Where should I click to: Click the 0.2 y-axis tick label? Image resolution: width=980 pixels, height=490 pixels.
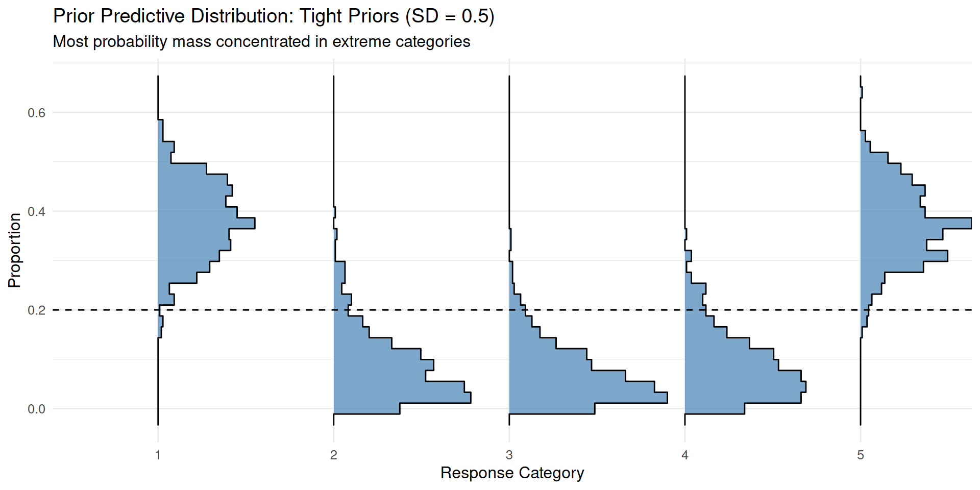pyautogui.click(x=36, y=310)
